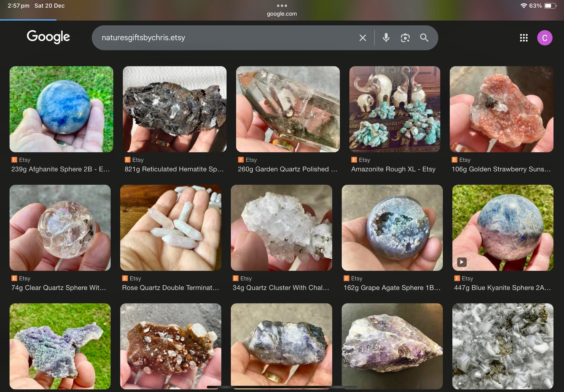Select the Garden Quartz Polished image

[287, 109]
